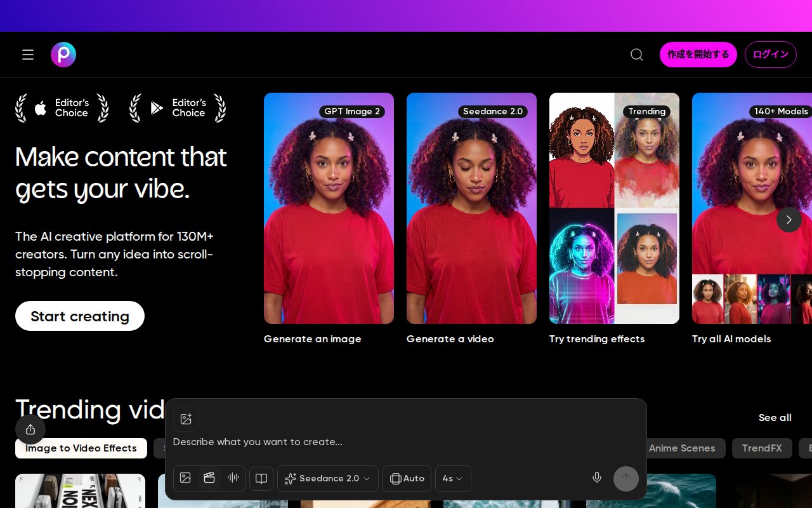The height and width of the screenshot is (508, 812).
Task: Open the Auto aspect ratio selector
Action: click(x=407, y=479)
